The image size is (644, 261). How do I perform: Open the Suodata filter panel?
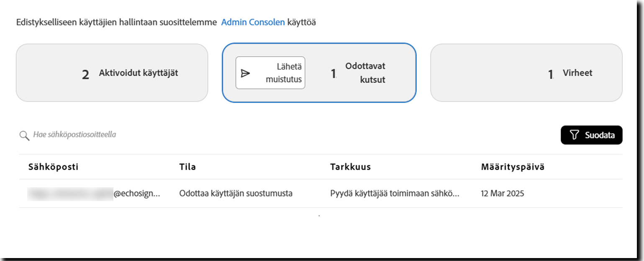point(591,135)
